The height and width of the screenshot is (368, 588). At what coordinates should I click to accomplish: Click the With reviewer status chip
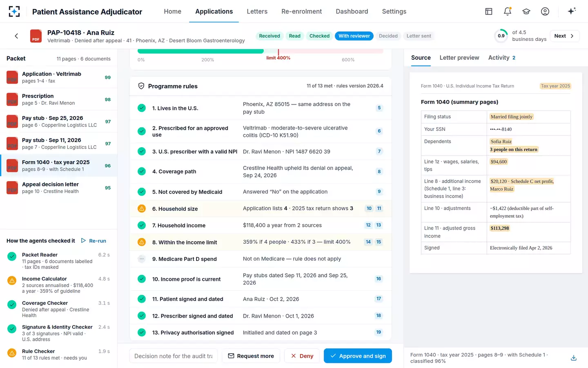pyautogui.click(x=354, y=36)
